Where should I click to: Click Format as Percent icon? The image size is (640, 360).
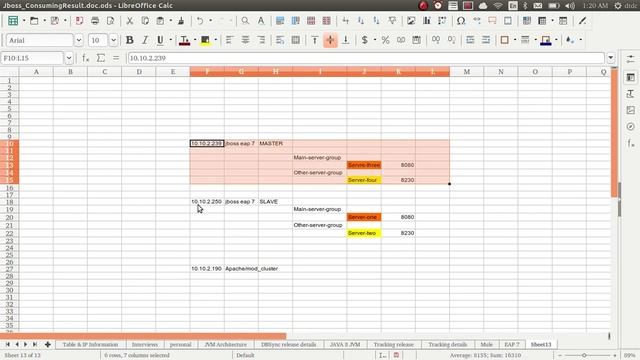tap(385, 40)
